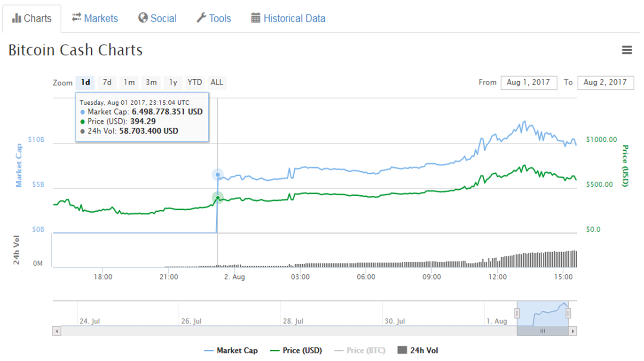Click navigator scrollbar right arrow
This screenshot has width=644, height=361.
tap(573, 331)
